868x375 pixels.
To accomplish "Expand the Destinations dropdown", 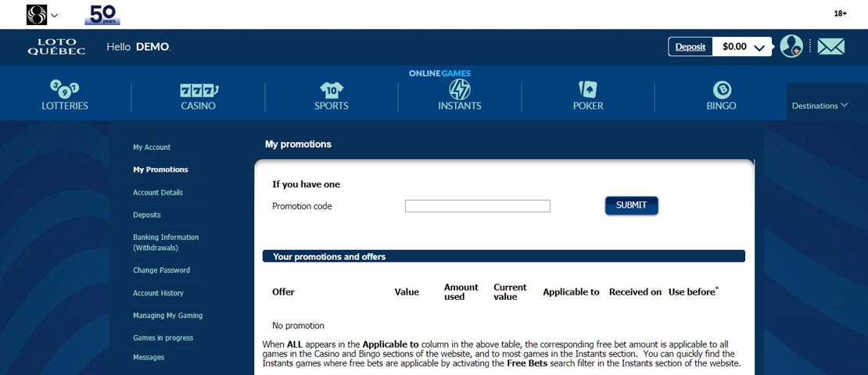I will point(820,105).
